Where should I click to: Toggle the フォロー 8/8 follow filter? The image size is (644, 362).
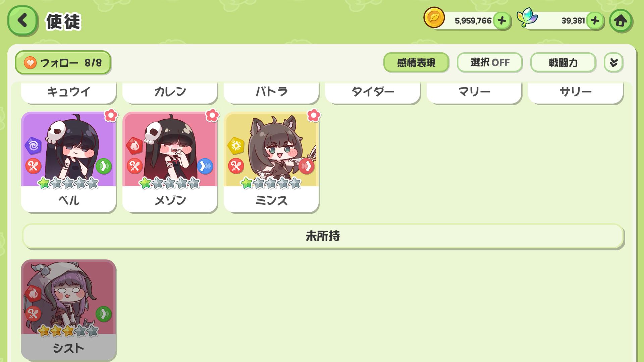[63, 62]
